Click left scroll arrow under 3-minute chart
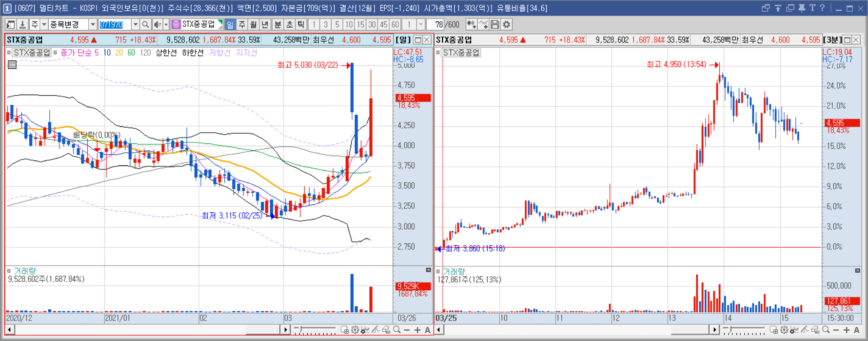This screenshot has height=341, width=868. (439, 330)
